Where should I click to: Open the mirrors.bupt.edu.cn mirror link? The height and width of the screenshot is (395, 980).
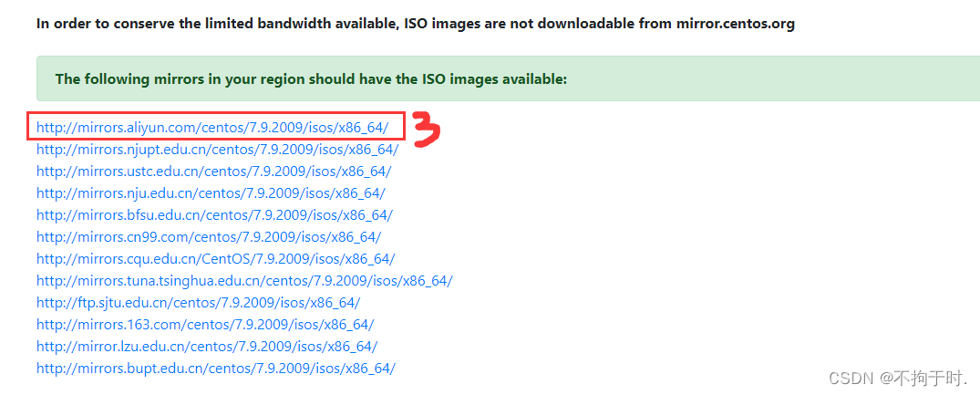216,369
